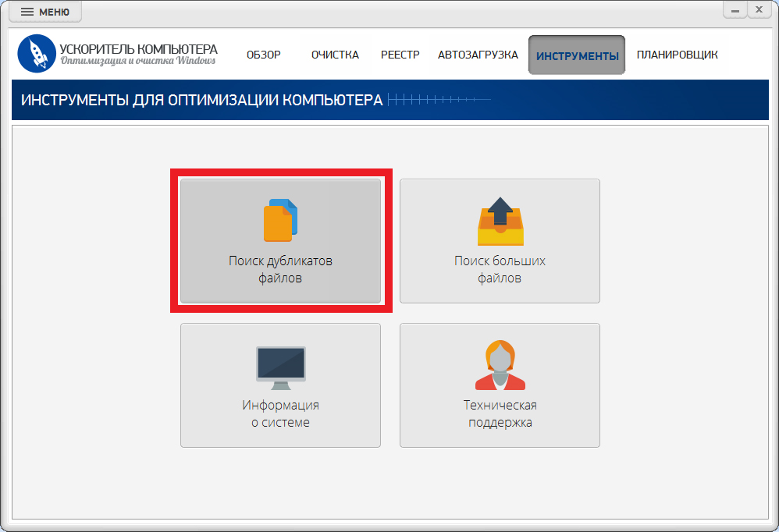Click the Поиск дубликатов файлов label

281,269
